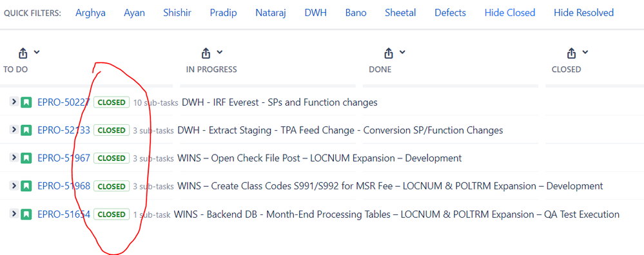Click the export icon above CLOSED column
644x255 pixels.
(571, 53)
